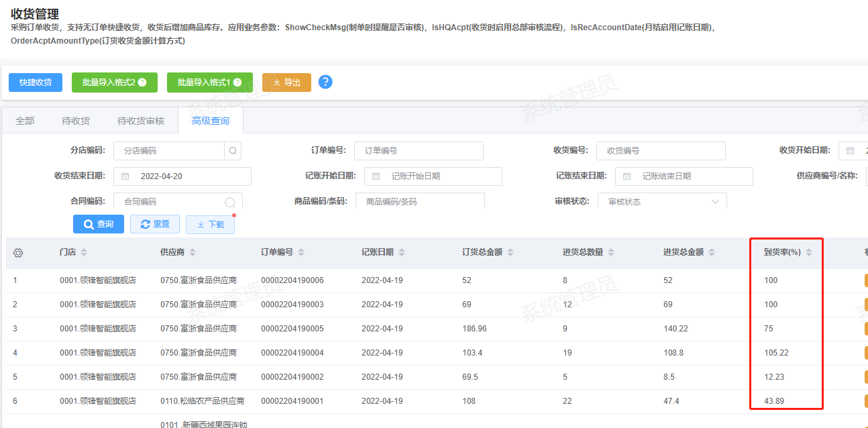Click the search icon in 分店编码 field
The width and height of the screenshot is (868, 428).
[x=233, y=151]
